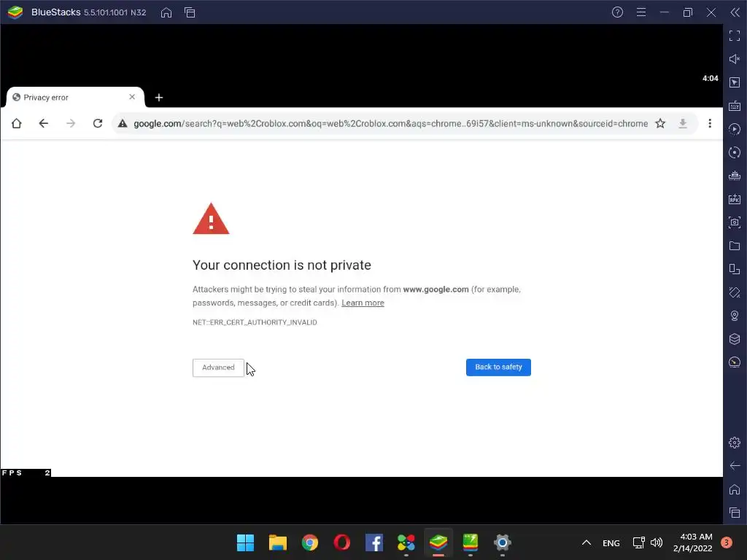
Task: Open multi-instance recent apps icon in title bar
Action: coord(190,12)
